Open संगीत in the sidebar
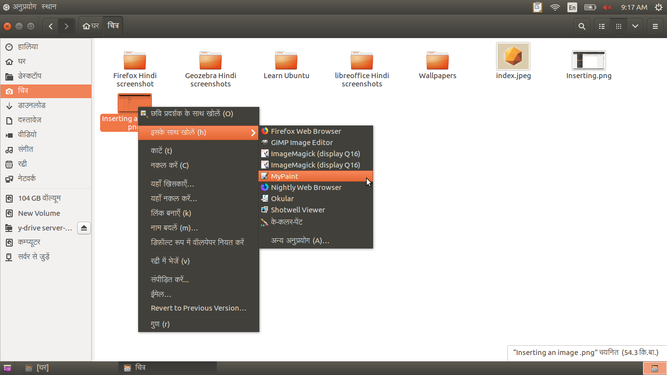 [46, 149]
